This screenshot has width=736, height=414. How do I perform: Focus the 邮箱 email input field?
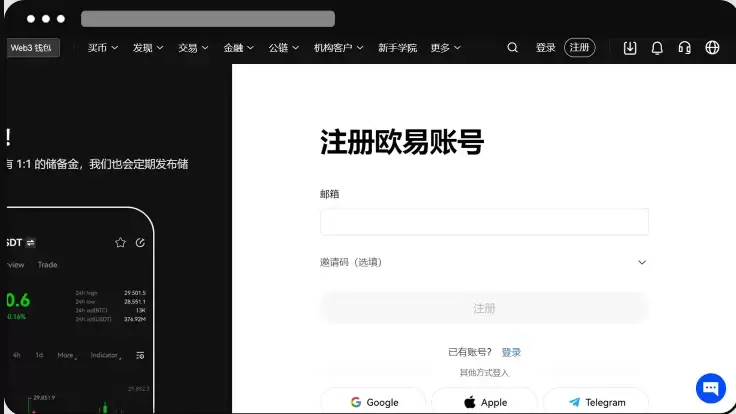pos(484,221)
